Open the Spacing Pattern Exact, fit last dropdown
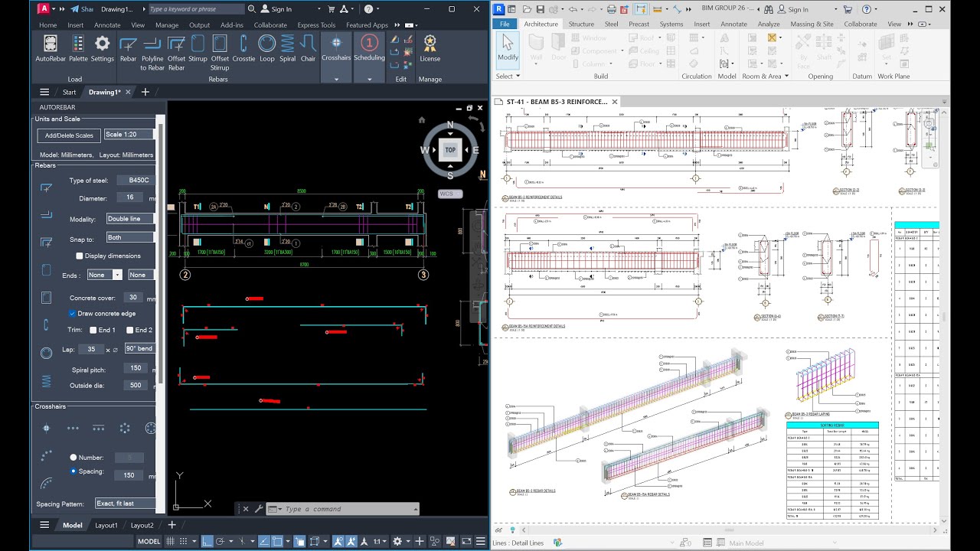This screenshot has width=980, height=551. (x=125, y=503)
